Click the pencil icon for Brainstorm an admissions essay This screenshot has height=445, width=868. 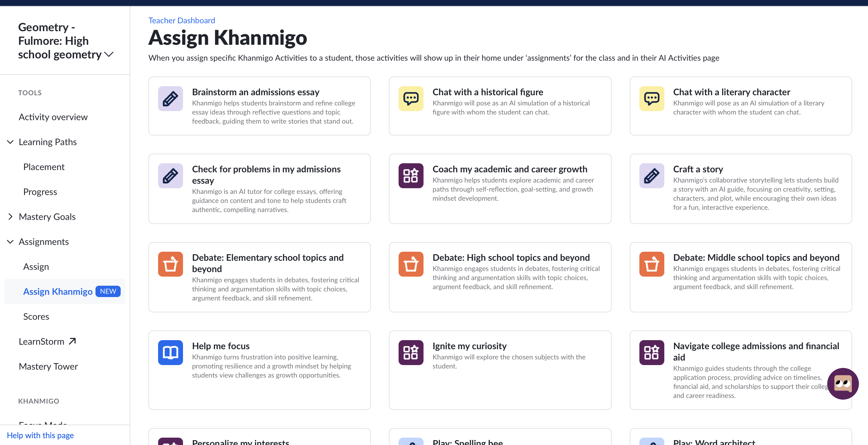[x=170, y=98]
